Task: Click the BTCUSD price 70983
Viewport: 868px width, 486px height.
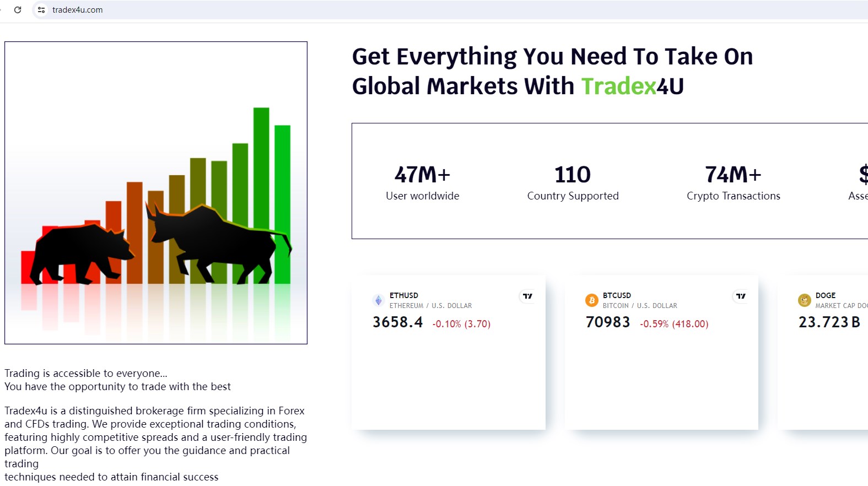Action: click(x=608, y=322)
